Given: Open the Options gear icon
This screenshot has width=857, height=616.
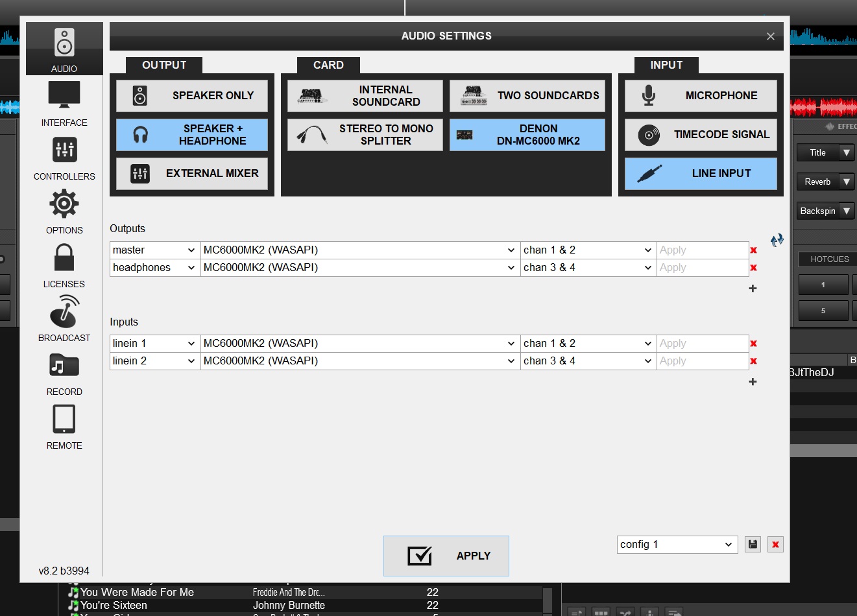Looking at the screenshot, I should 64,204.
